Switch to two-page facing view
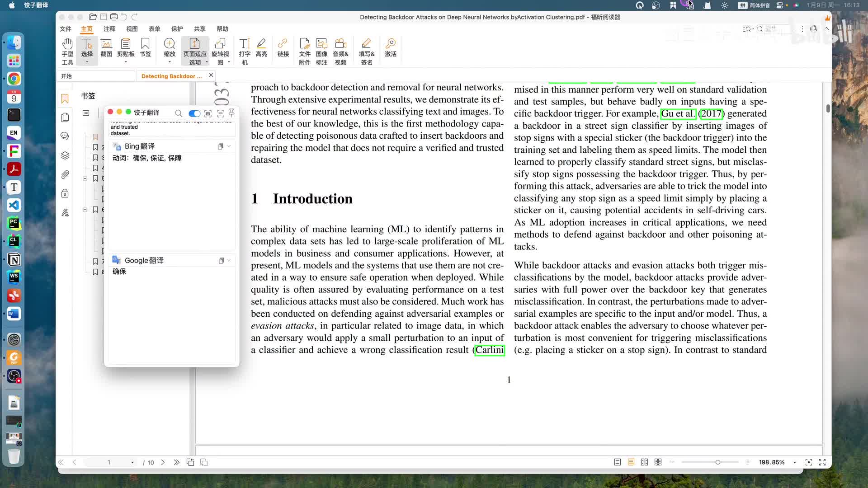Viewport: 868px width, 488px height. coord(645,462)
